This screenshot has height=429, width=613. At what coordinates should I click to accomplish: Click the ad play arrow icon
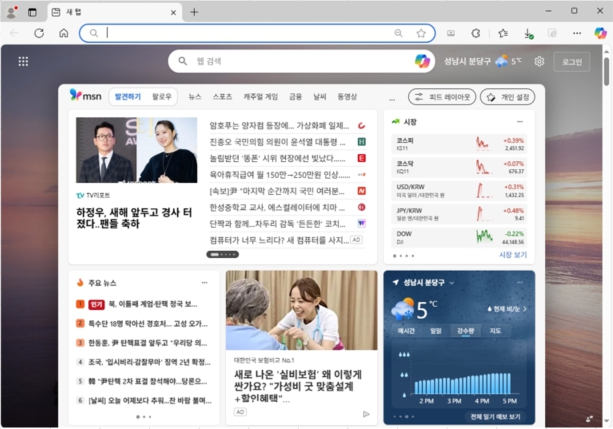click(x=366, y=414)
